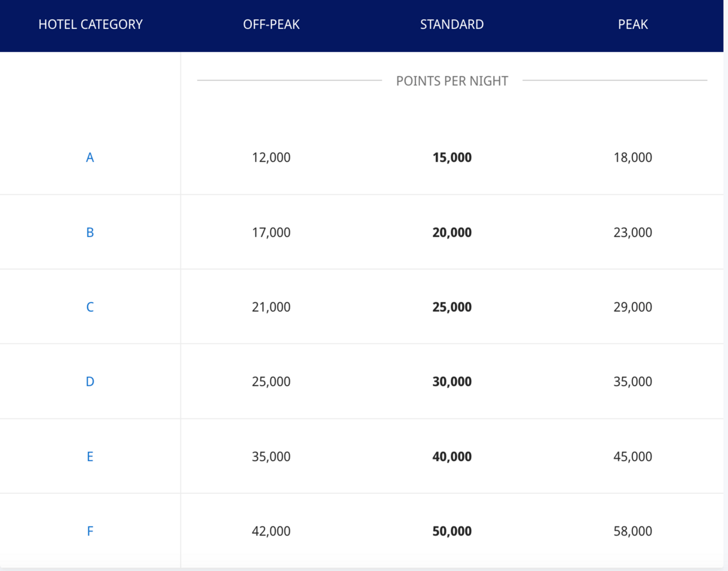Open hotel category E link

click(x=90, y=456)
